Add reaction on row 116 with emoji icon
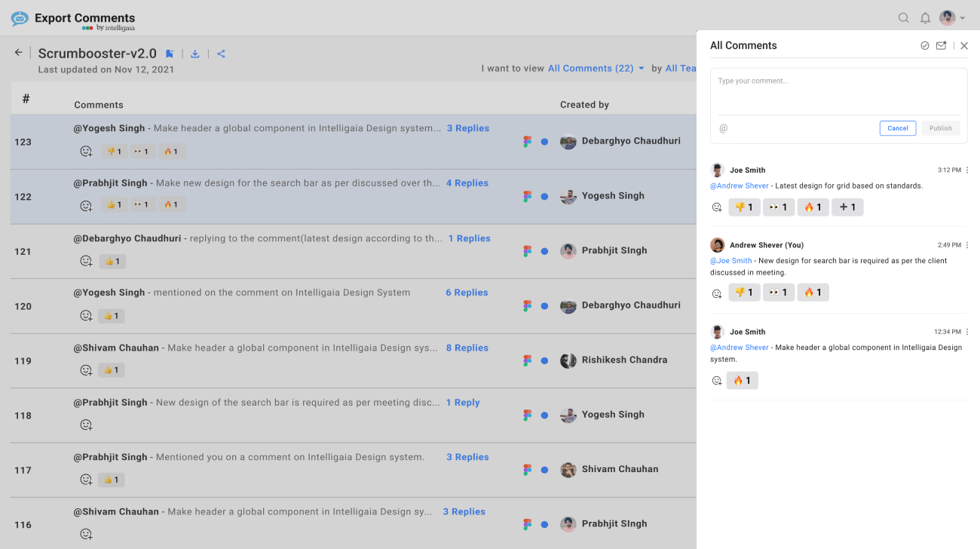Viewport: 980px width, 549px height. (86, 534)
